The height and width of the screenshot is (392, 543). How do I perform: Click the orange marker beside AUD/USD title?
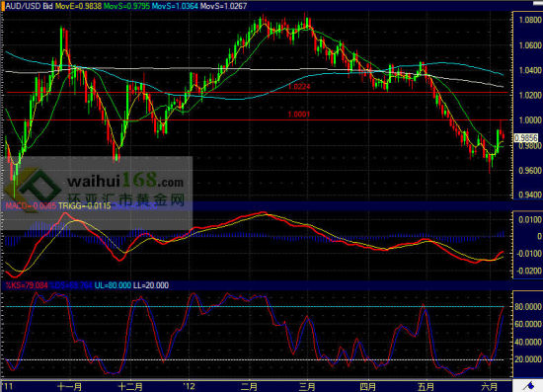(x=3, y=6)
